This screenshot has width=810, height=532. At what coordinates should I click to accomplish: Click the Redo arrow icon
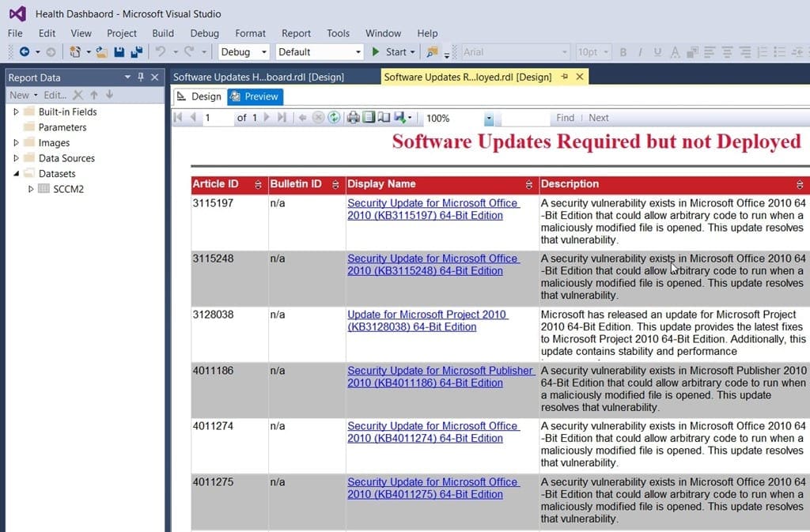coord(189,51)
